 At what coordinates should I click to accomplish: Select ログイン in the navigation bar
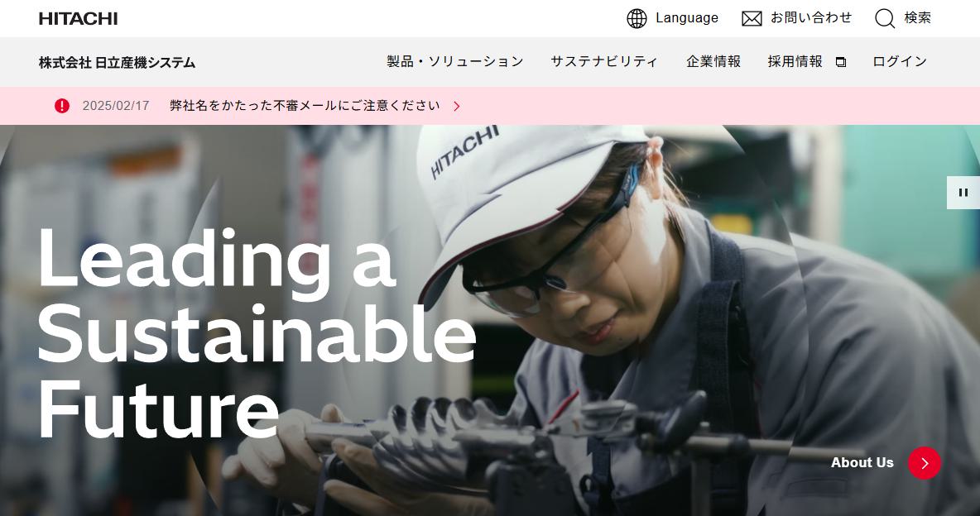900,61
